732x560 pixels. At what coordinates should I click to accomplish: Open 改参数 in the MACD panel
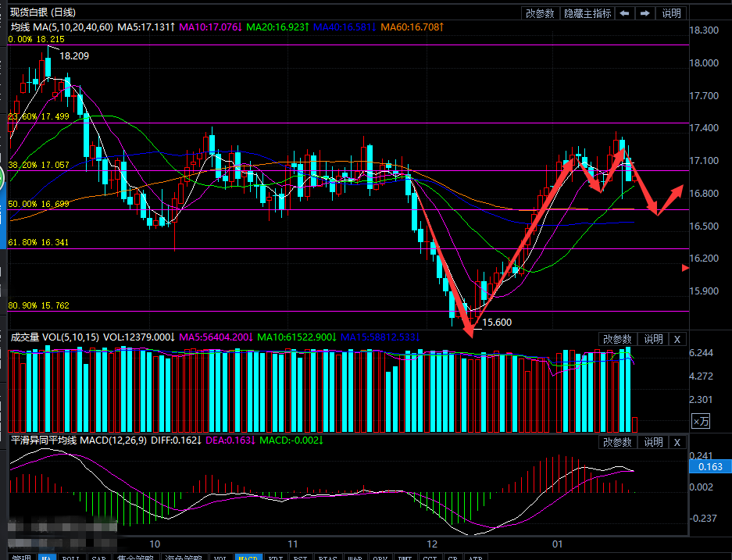point(617,442)
